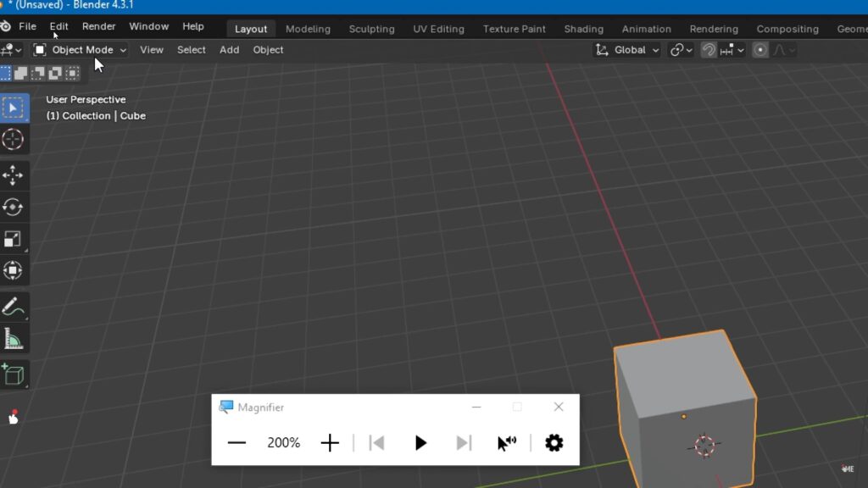Click Magnifier zoom in plus button

[x=330, y=442]
